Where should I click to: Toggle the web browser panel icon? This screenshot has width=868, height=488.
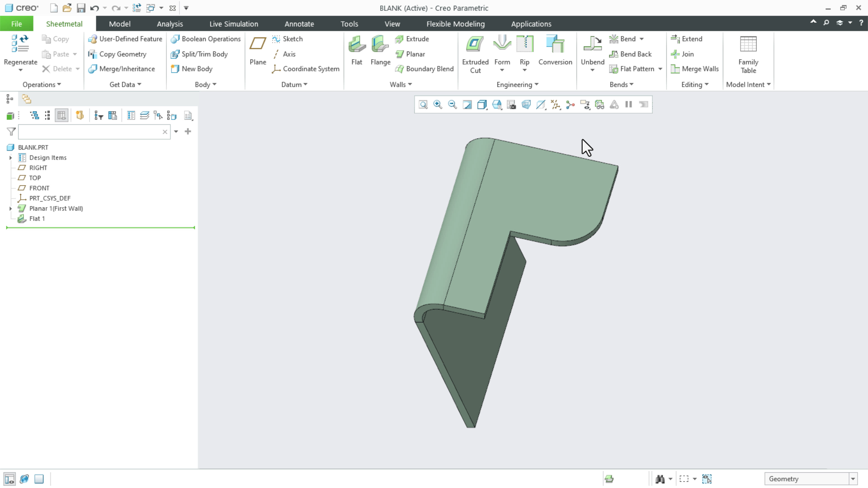pyautogui.click(x=24, y=479)
